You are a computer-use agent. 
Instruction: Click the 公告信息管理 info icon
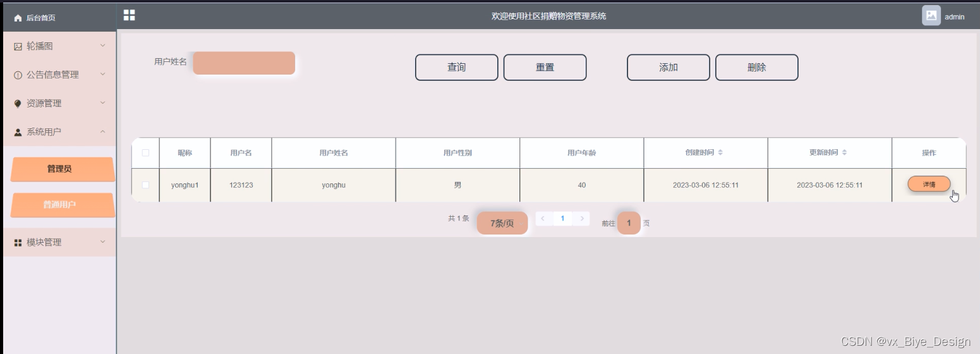[x=18, y=75]
